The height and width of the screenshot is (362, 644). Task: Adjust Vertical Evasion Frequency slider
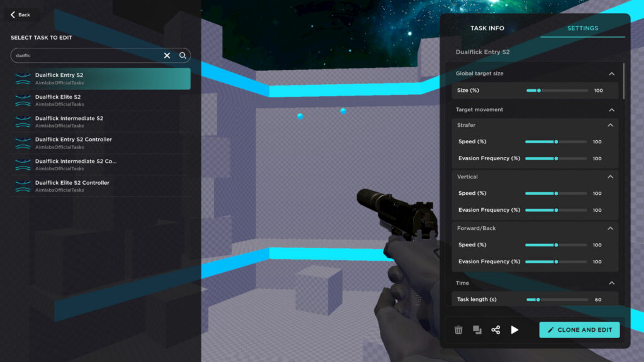(556, 210)
